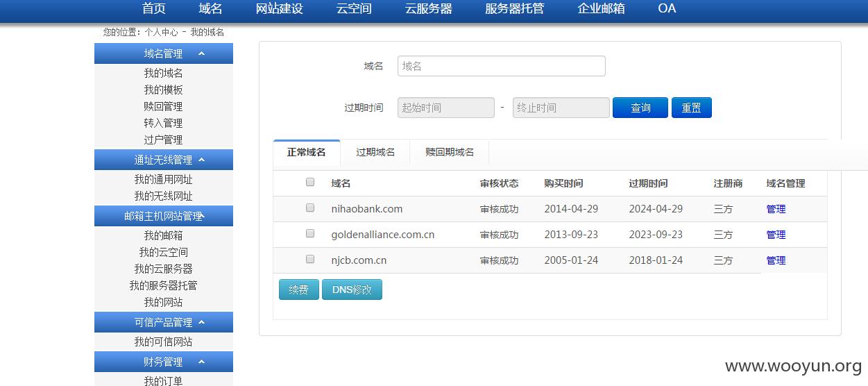
Task: Open the 起始时间 date field
Action: coord(446,108)
